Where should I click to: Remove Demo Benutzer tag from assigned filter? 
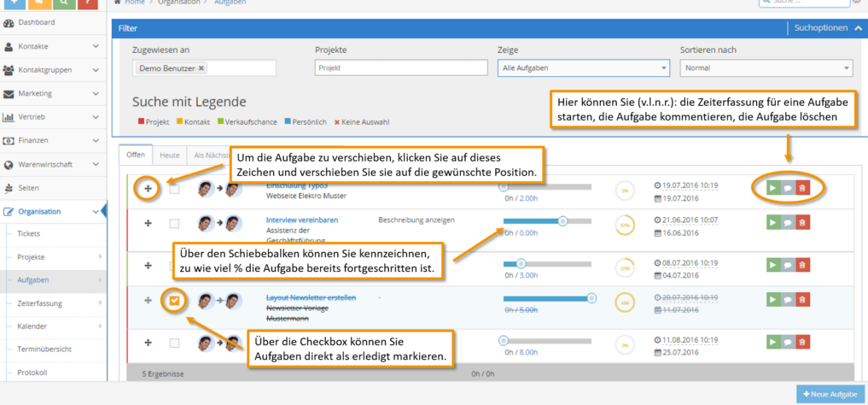pyautogui.click(x=201, y=68)
